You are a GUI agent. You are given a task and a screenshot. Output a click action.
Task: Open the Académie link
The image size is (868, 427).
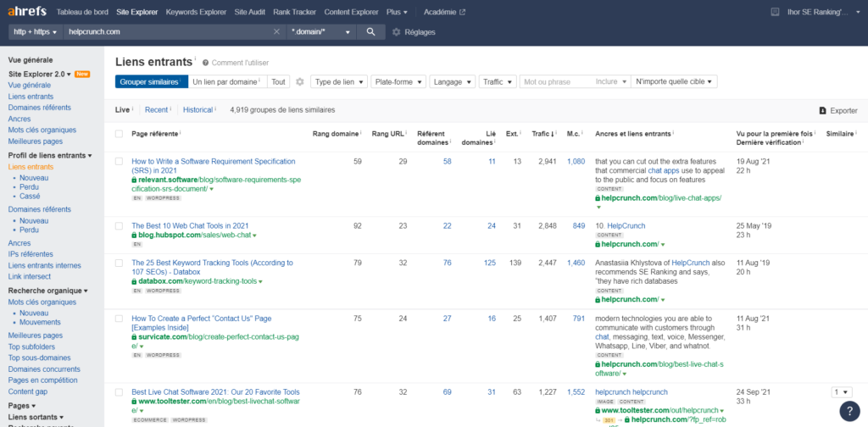point(444,12)
